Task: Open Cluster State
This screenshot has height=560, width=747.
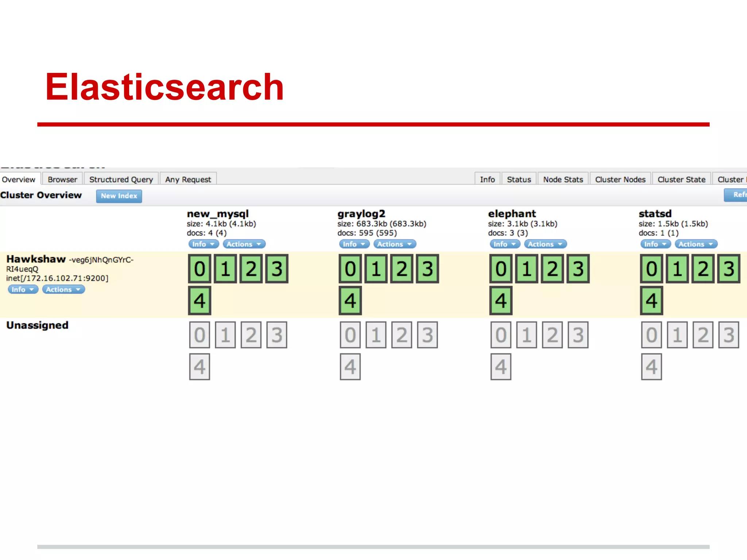Action: click(x=682, y=179)
